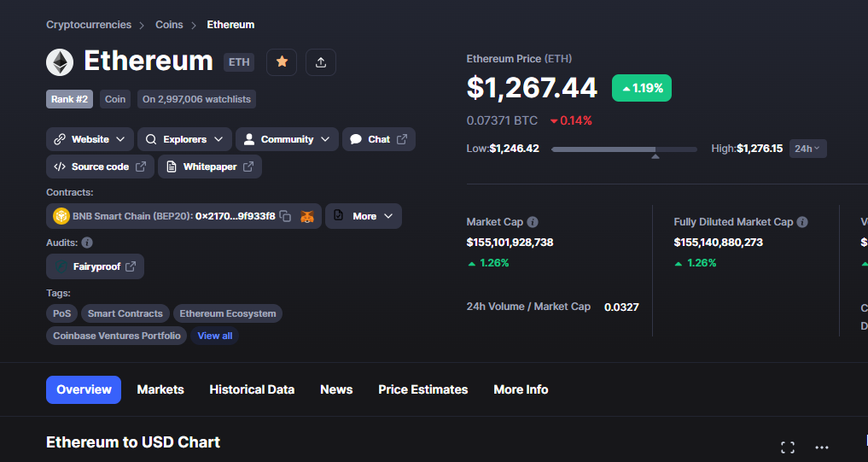868x462 pixels.
Task: Click View all tags
Action: [x=215, y=336]
